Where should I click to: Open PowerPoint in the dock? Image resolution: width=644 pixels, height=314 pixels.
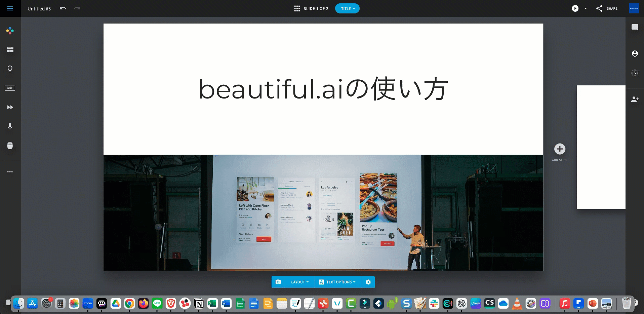[x=592, y=304]
